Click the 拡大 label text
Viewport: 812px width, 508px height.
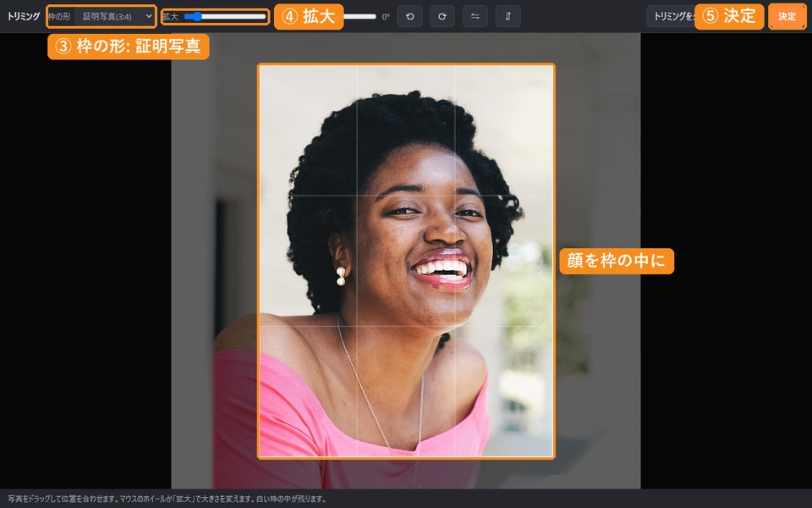click(170, 17)
